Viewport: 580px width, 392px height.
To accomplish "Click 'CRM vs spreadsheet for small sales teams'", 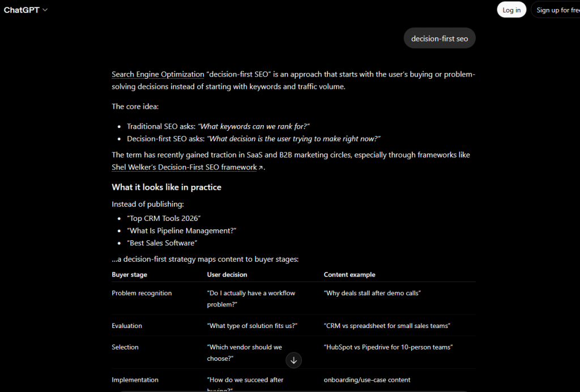I will click(387, 326).
